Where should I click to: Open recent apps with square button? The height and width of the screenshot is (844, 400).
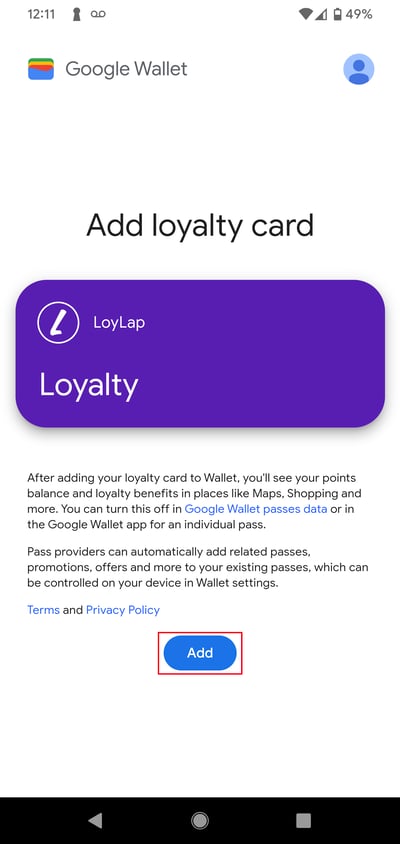[303, 820]
